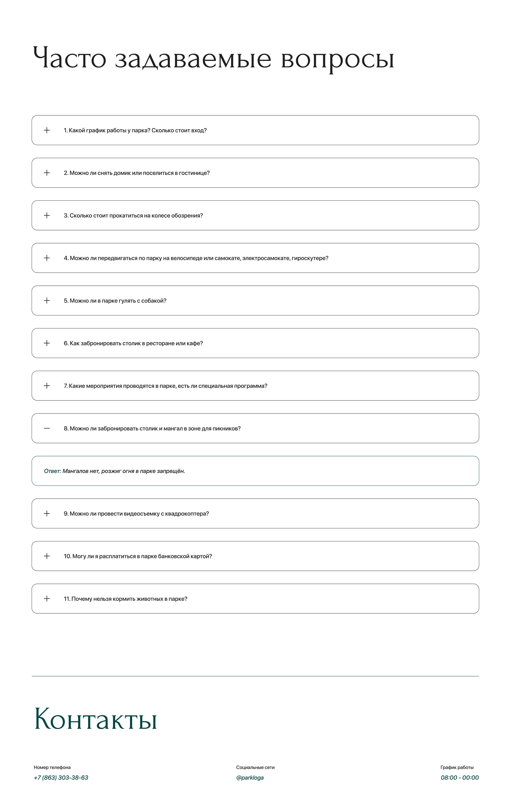Expand the park schedule and entry price question

135,131
